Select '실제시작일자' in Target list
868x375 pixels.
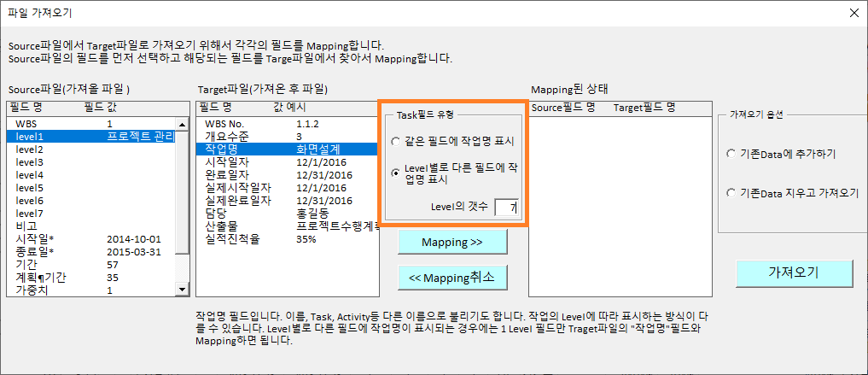tap(288, 187)
